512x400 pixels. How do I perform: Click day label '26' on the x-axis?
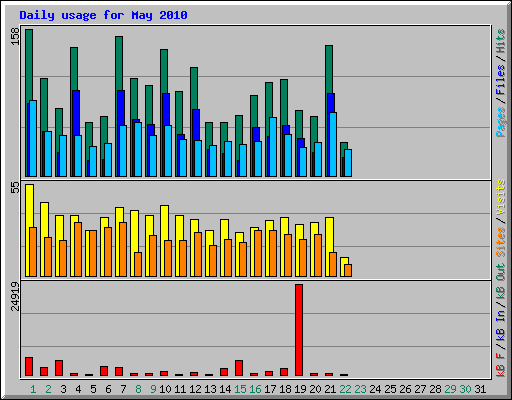pos(405,389)
